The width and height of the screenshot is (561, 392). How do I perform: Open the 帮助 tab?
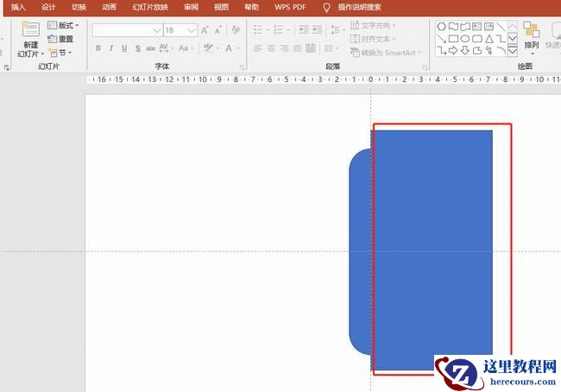[251, 7]
